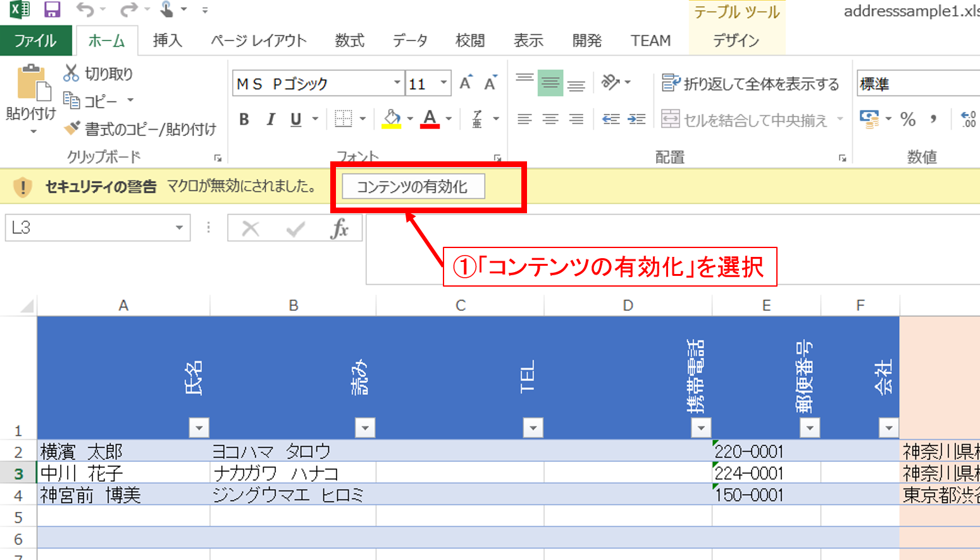
Task: Open 郵便番号 column filter dropdown
Action: [x=810, y=428]
